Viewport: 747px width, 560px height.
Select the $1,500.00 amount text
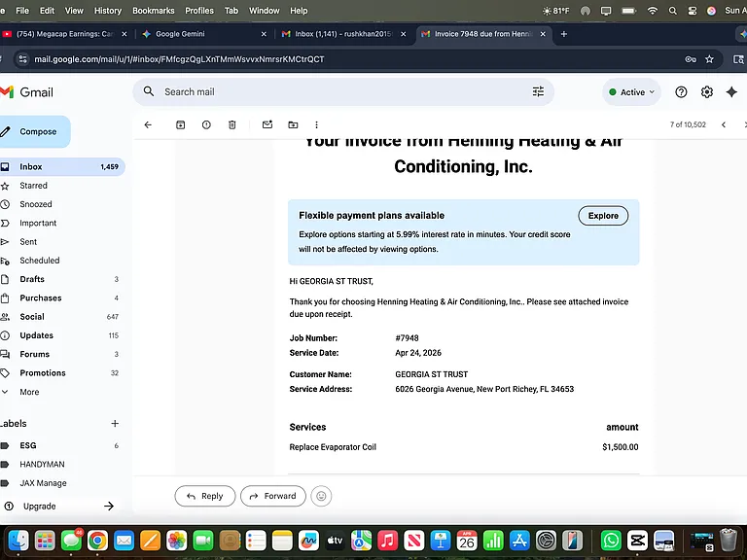[621, 447]
